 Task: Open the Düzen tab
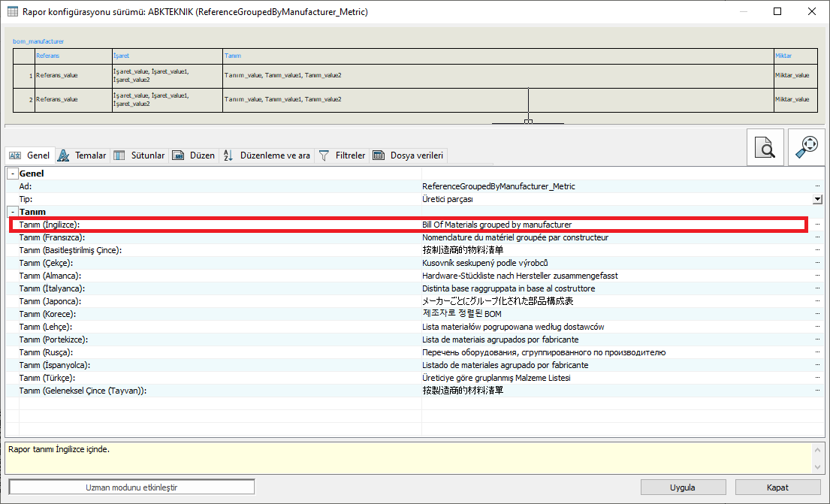click(x=194, y=155)
